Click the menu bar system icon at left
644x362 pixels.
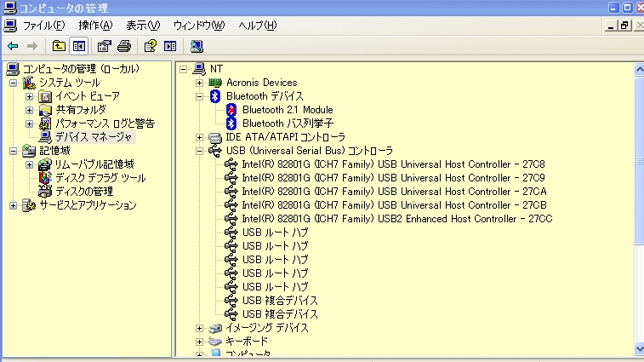[10, 26]
